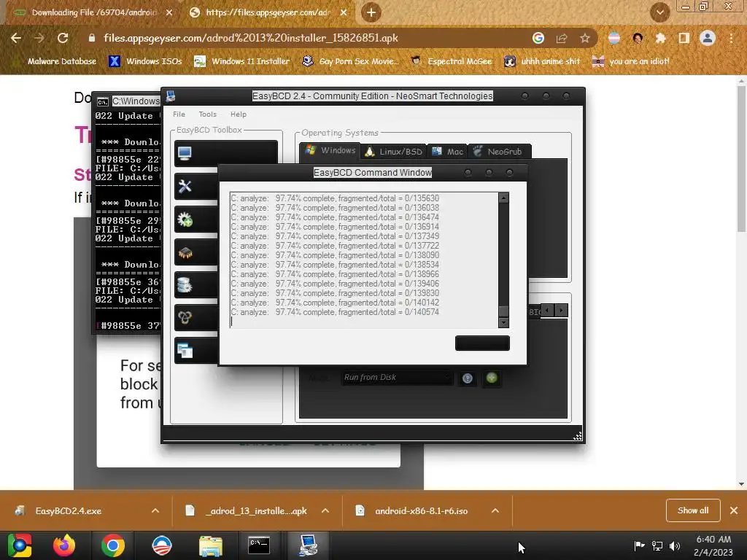The height and width of the screenshot is (560, 747).
Task: Close the downloads bar
Action: pyautogui.click(x=734, y=510)
